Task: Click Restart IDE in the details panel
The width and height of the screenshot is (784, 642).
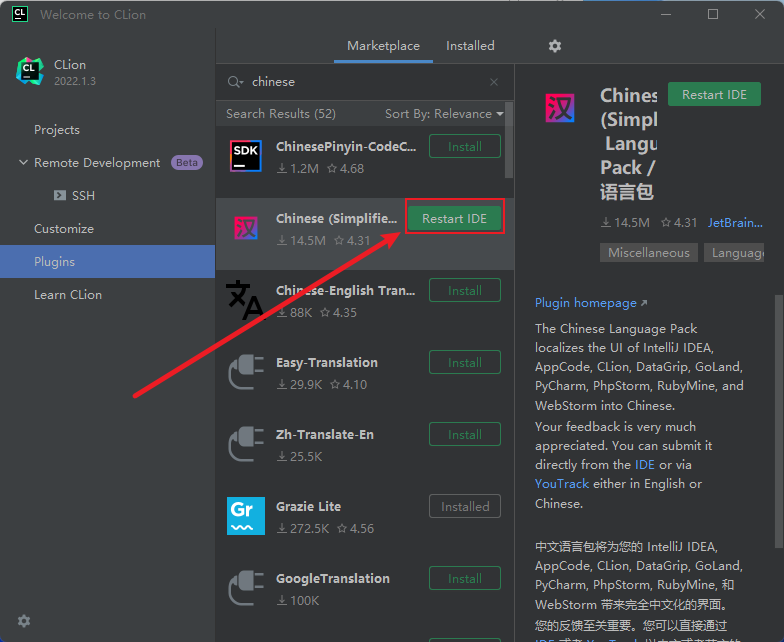Action: point(714,94)
